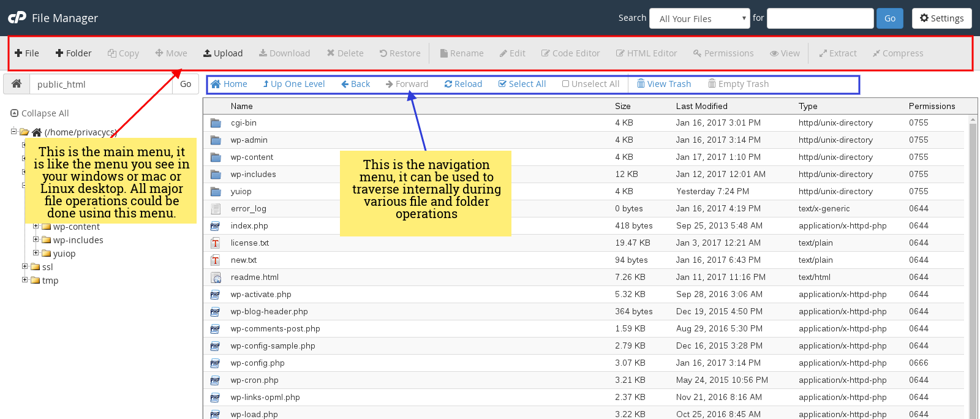
Task: Open the Settings gear button
Action: coord(941,18)
